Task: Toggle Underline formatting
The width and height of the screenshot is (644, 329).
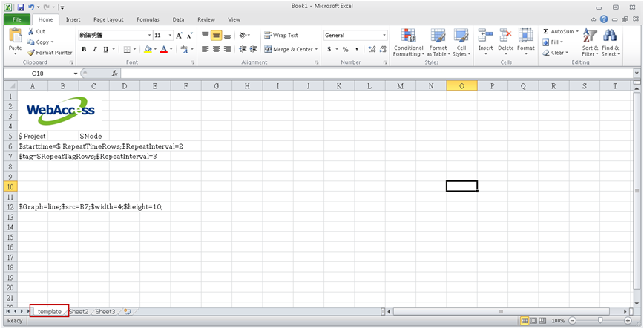Action: pos(105,49)
